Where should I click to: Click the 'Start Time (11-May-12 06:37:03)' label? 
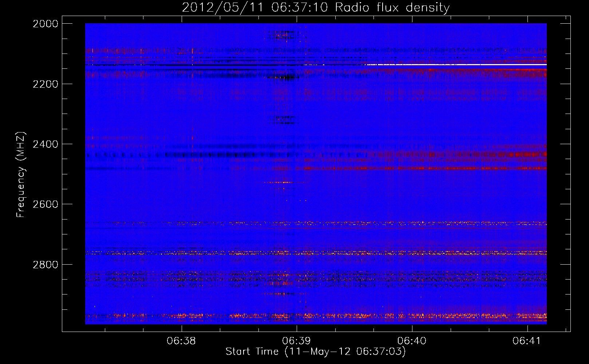click(316, 352)
